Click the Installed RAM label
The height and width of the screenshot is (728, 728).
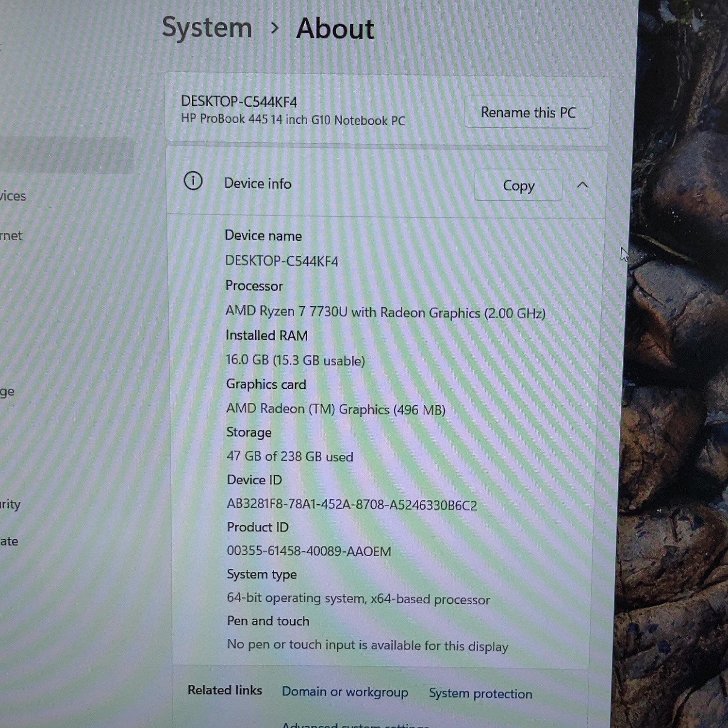pos(266,335)
